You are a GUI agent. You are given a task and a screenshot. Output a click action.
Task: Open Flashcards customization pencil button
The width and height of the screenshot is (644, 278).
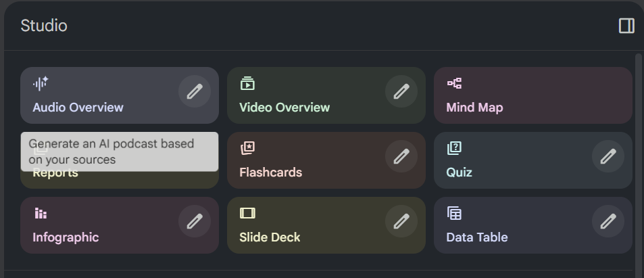click(401, 156)
